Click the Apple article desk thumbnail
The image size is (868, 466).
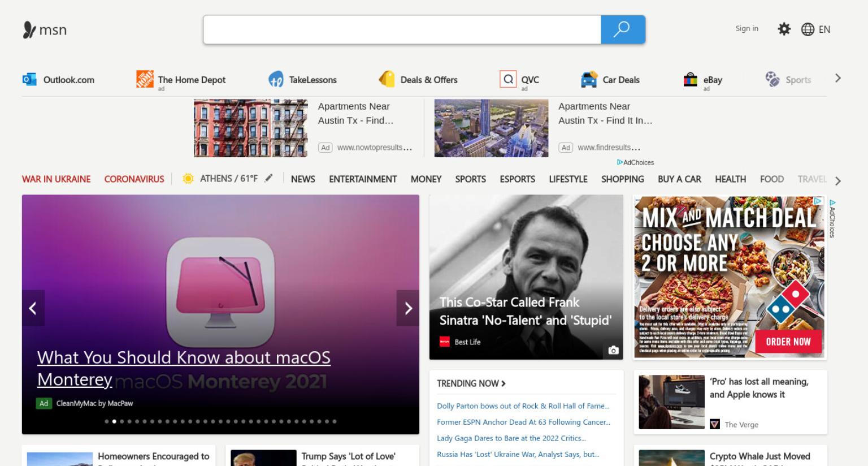(x=671, y=402)
